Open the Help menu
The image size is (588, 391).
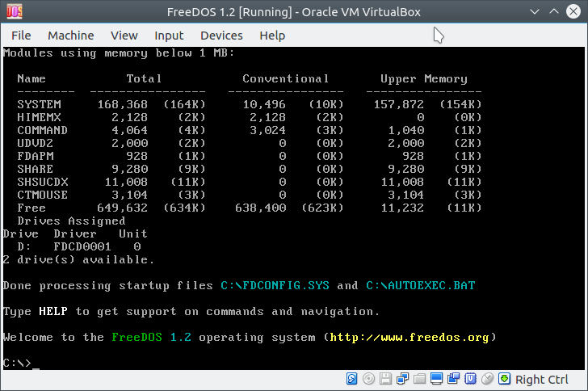(x=272, y=36)
